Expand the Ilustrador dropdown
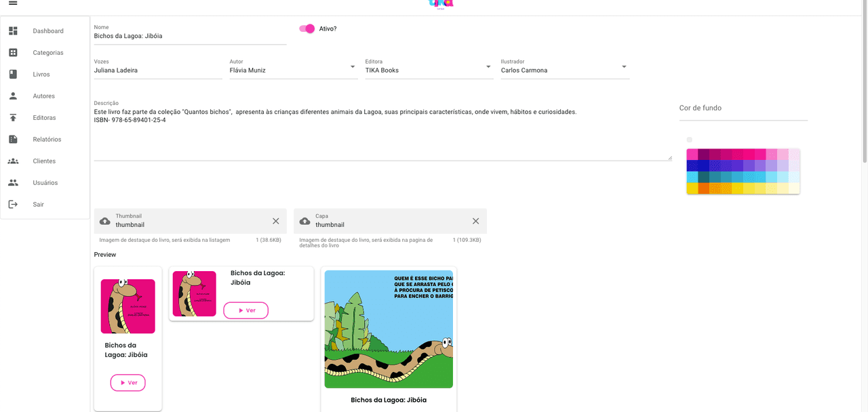Image resolution: width=868 pixels, height=412 pixels. (624, 66)
